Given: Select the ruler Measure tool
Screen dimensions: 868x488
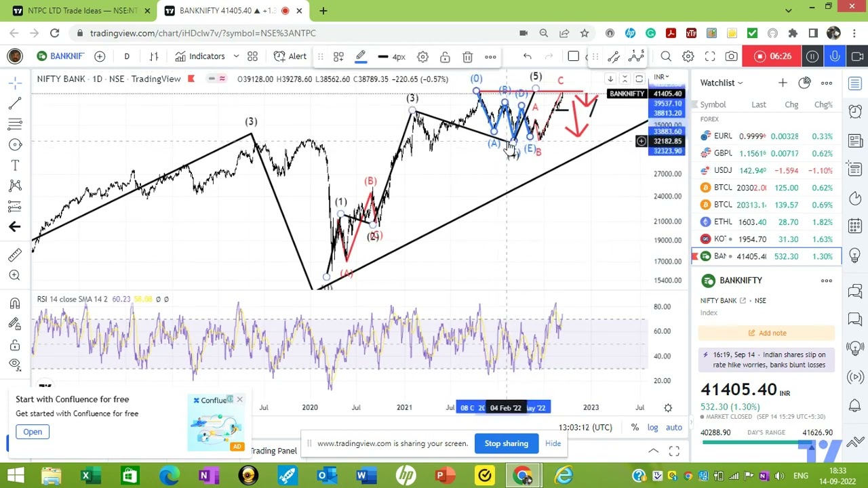Looking at the screenshot, I should tap(15, 254).
